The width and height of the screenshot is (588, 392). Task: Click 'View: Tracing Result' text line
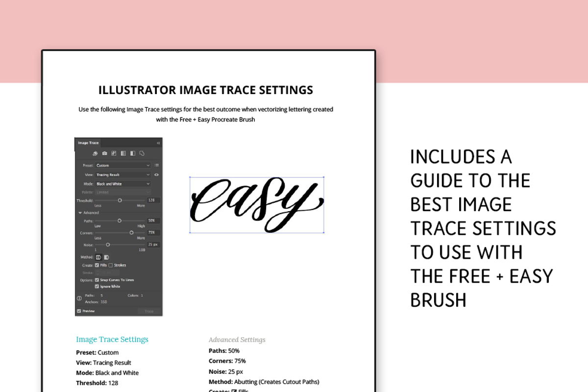103,363
